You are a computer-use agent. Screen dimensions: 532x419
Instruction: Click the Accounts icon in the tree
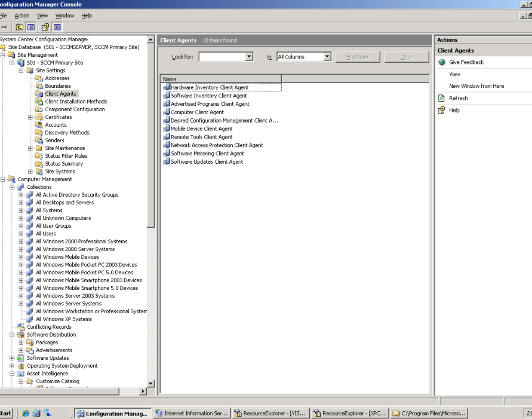(39, 124)
